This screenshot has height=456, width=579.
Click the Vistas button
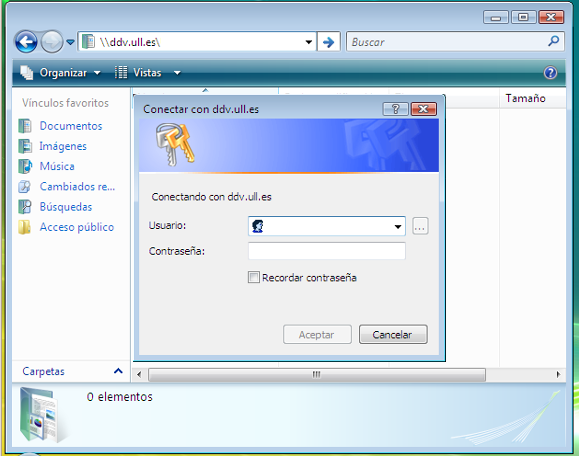click(138, 73)
